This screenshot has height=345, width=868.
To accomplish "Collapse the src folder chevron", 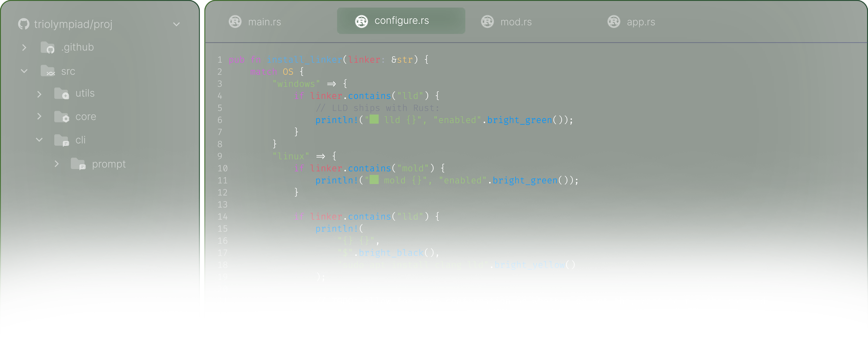I will pyautogui.click(x=24, y=71).
